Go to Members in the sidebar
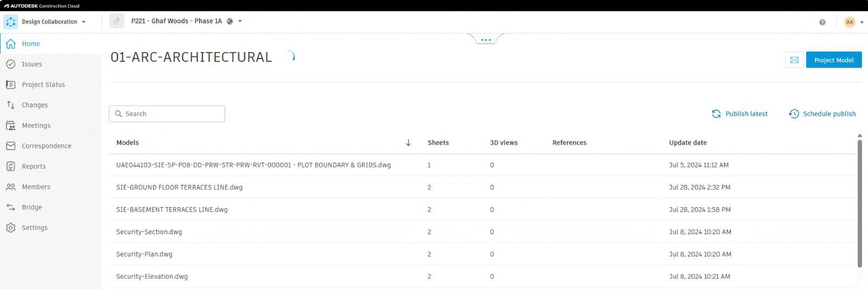868x289 pixels. pyautogui.click(x=36, y=187)
